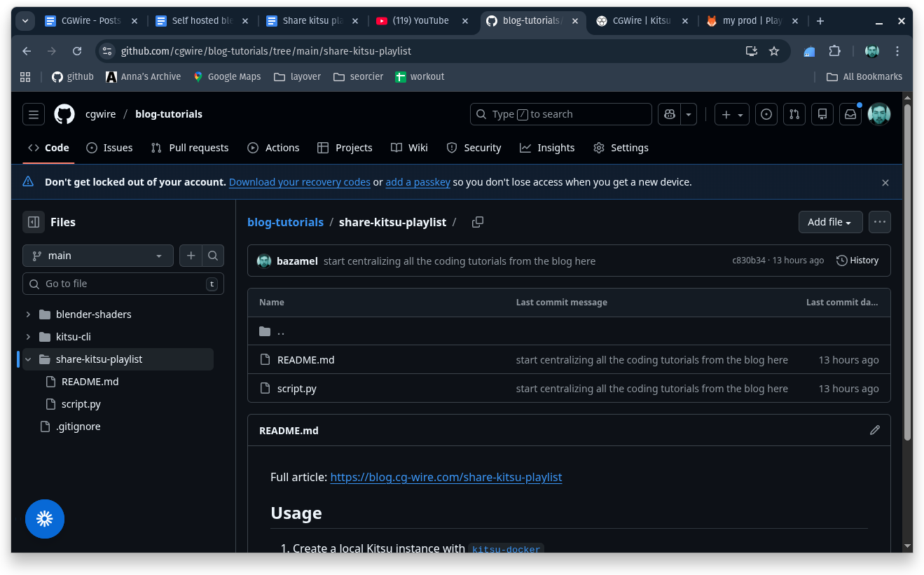The height and width of the screenshot is (575, 924).
Task: Open GitHub Copilot chat icon
Action: click(x=669, y=114)
